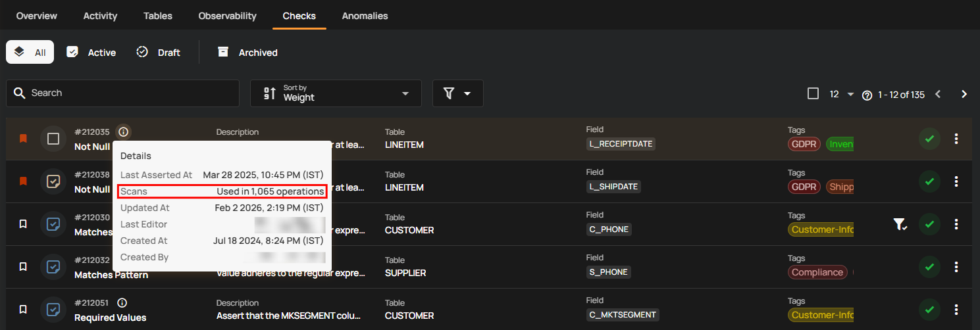Toggle bookmark on check #212032 row
Viewport: 980px width, 330px height.
[23, 266]
